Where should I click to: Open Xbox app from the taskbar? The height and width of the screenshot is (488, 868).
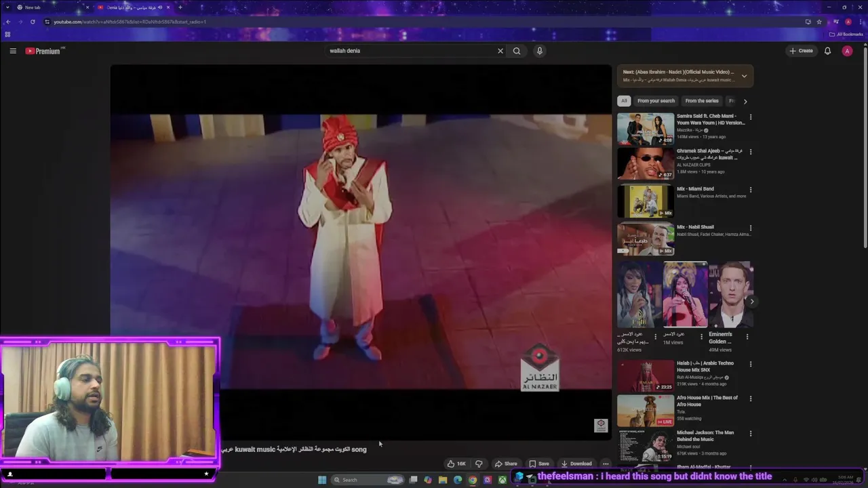coord(502,480)
